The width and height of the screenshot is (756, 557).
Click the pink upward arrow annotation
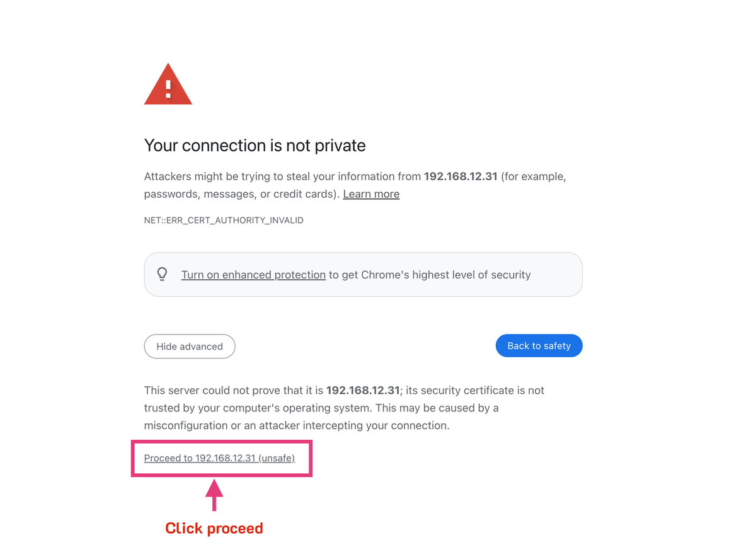click(214, 494)
